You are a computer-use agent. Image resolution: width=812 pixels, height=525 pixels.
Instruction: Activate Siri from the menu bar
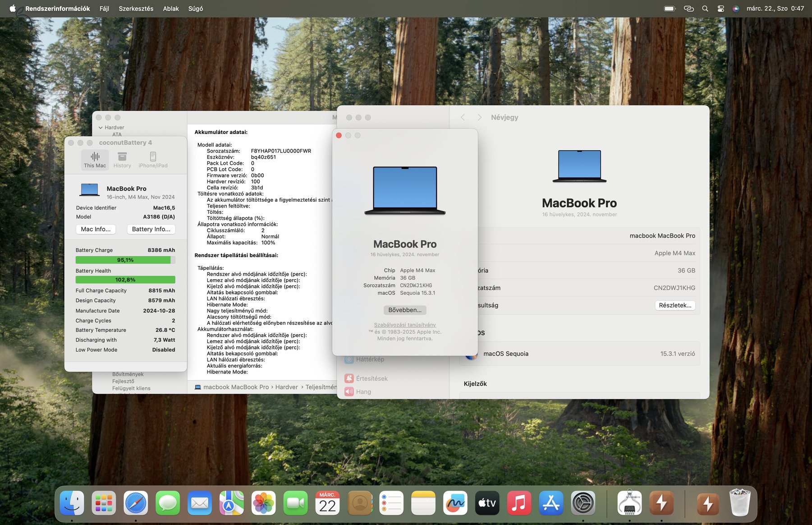tap(736, 8)
